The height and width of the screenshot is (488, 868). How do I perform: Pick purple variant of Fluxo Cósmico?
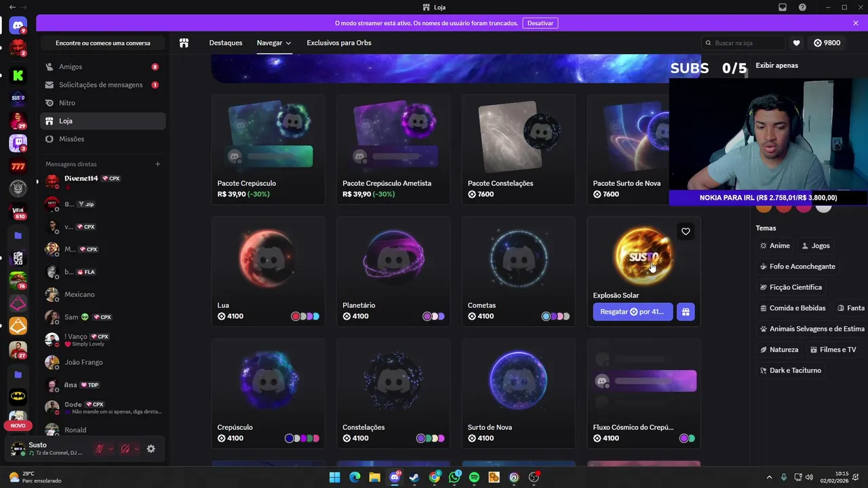pyautogui.click(x=684, y=439)
